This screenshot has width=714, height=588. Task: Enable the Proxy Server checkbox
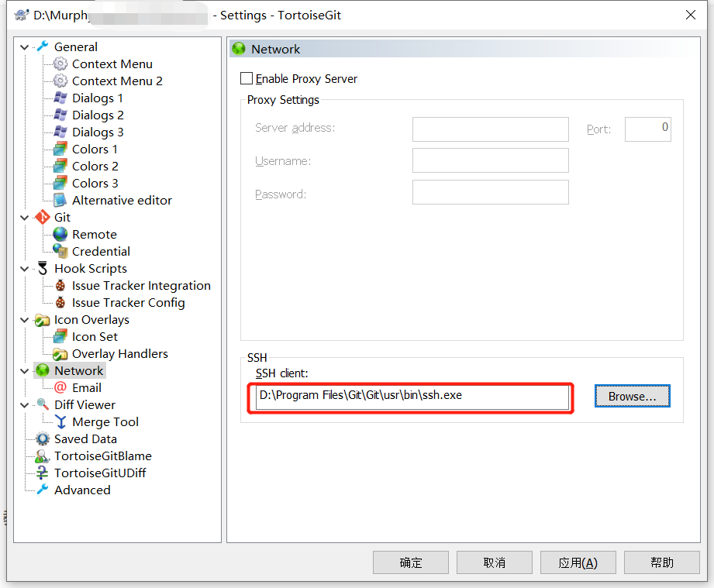[x=247, y=79]
